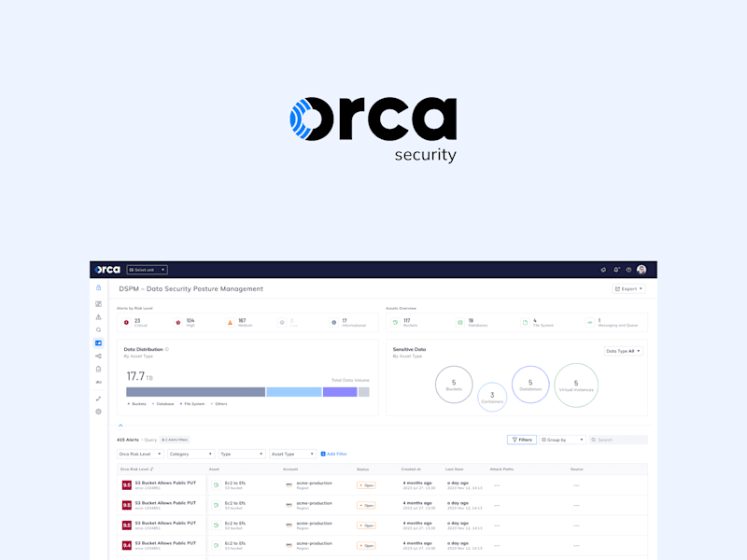The height and width of the screenshot is (560, 747).
Task: Click the Add Filter link
Action: pos(334,454)
